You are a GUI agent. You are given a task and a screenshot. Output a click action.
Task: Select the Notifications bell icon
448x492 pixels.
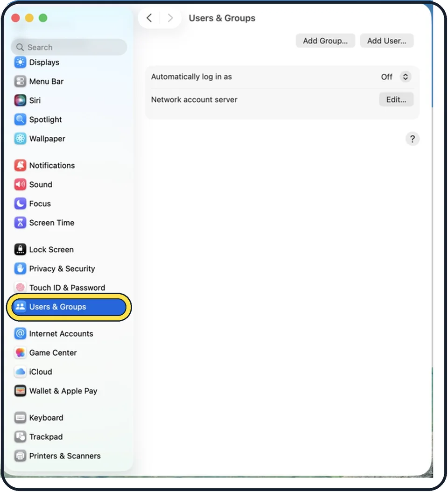[21, 165]
